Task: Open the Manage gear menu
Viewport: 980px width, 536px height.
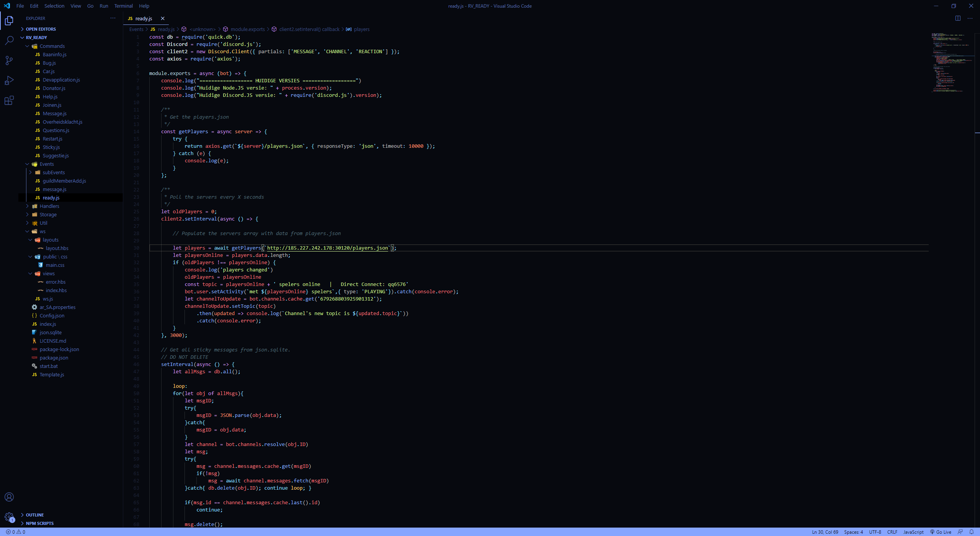Action: [x=9, y=517]
